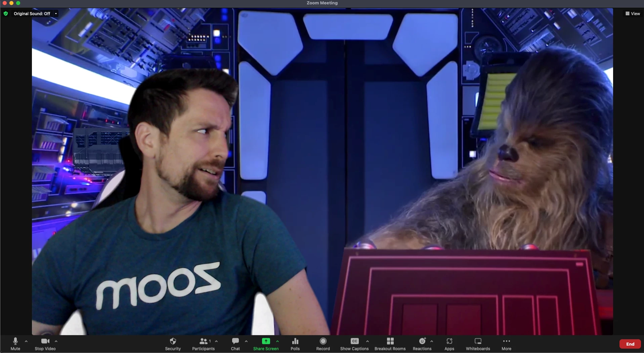Click the Zoom Meeting window title
644x353 pixels.
(x=322, y=3)
